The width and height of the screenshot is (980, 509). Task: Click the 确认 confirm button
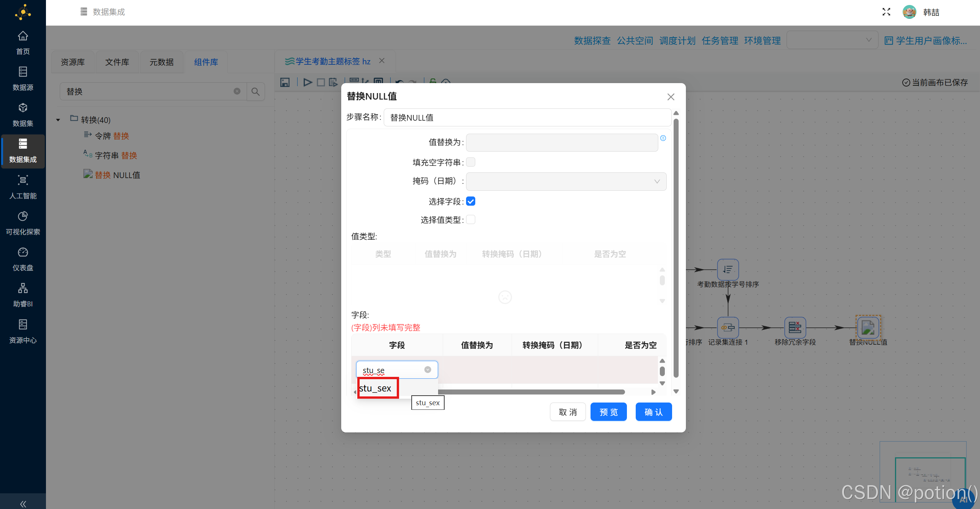(x=653, y=412)
